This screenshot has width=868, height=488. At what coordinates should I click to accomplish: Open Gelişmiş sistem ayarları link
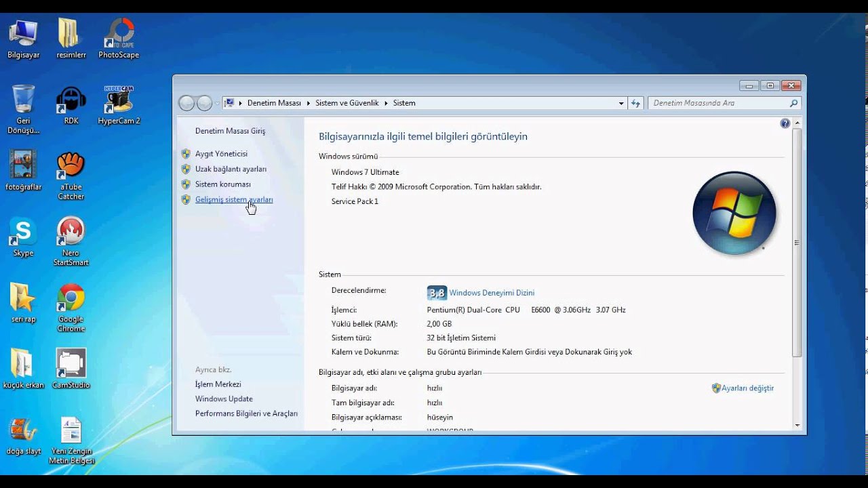234,200
